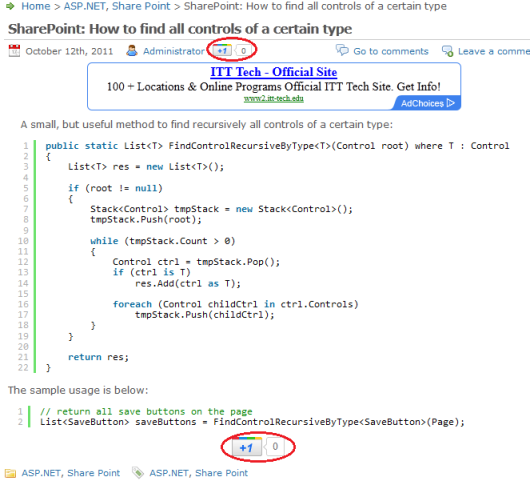Click the tag icon at bottom

138,472
